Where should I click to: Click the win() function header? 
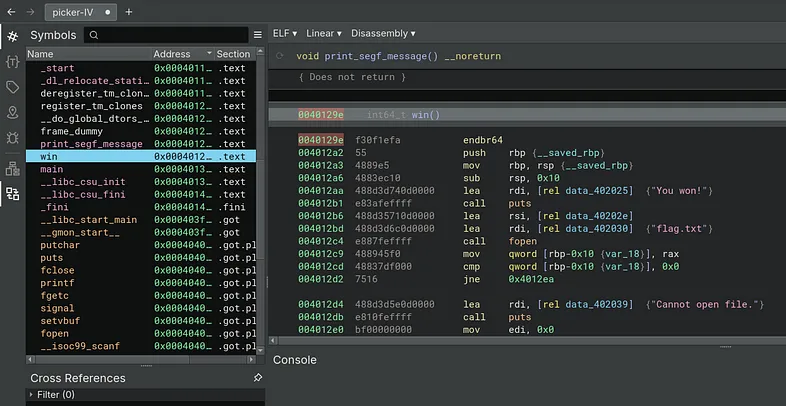coord(527,115)
